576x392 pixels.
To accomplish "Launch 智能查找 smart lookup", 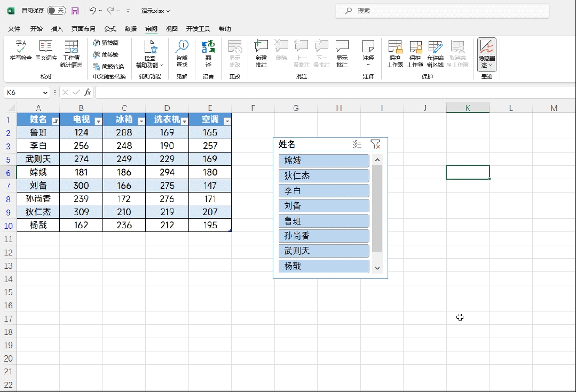I will 182,53.
